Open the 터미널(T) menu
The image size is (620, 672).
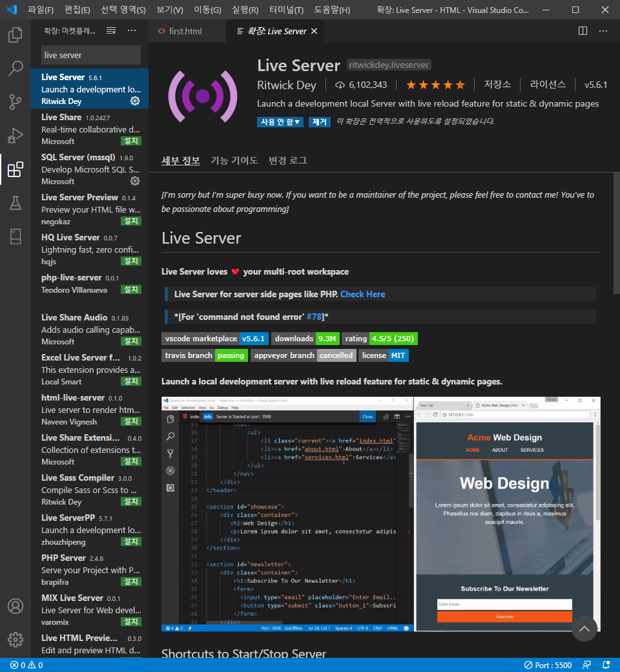[x=286, y=10]
